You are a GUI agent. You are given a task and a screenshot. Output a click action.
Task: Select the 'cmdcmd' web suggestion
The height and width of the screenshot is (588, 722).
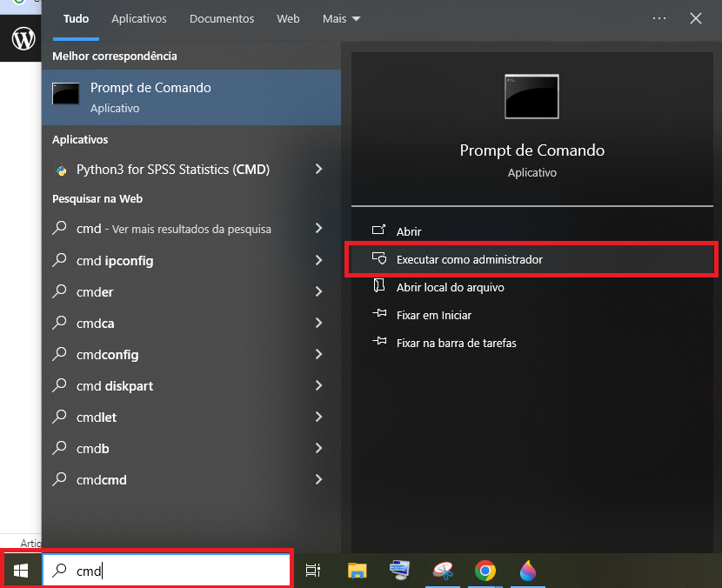(191, 480)
